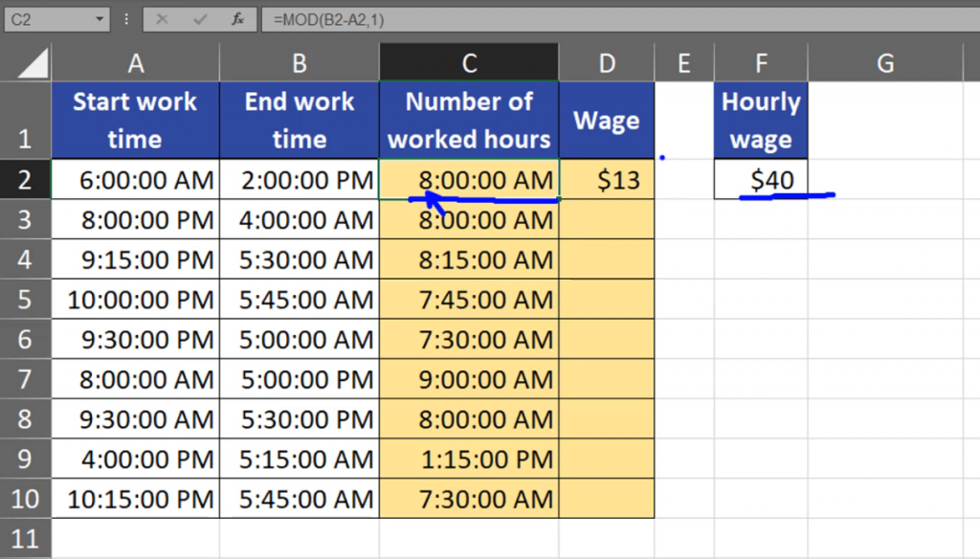Select column F header
Image resolution: width=980 pixels, height=559 pixels.
click(761, 63)
